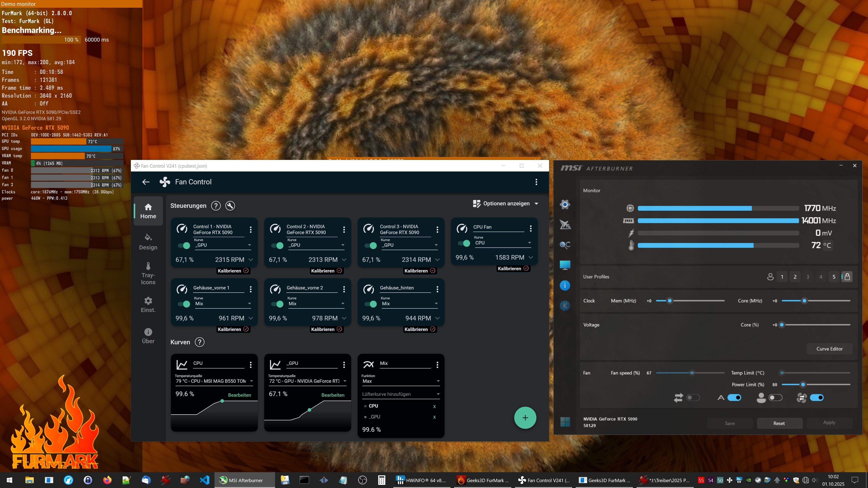Click the profile lock icon in Afterburner
This screenshot has height=488, width=868.
pos(847,277)
